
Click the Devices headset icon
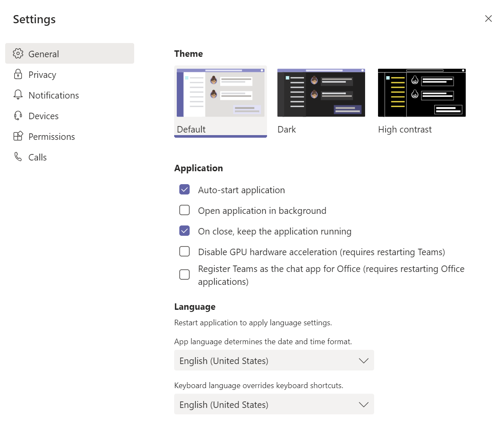click(x=18, y=115)
